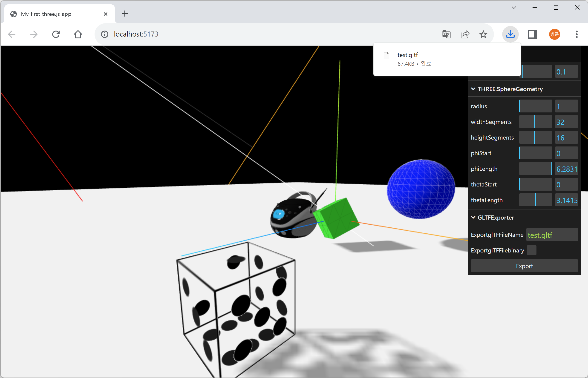This screenshot has width=588, height=378.
Task: Open the Google Translate icon
Action: pyautogui.click(x=446, y=34)
